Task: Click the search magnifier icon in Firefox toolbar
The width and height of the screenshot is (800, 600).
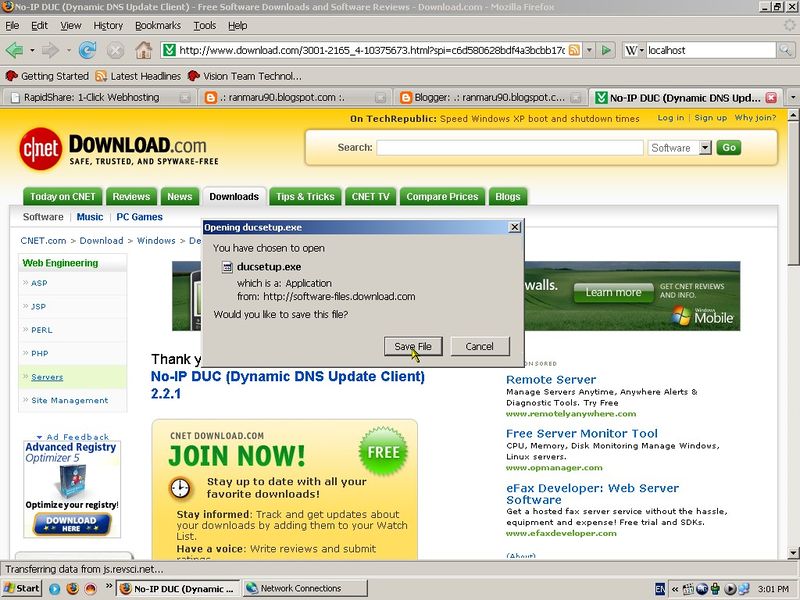Action: tap(785, 50)
